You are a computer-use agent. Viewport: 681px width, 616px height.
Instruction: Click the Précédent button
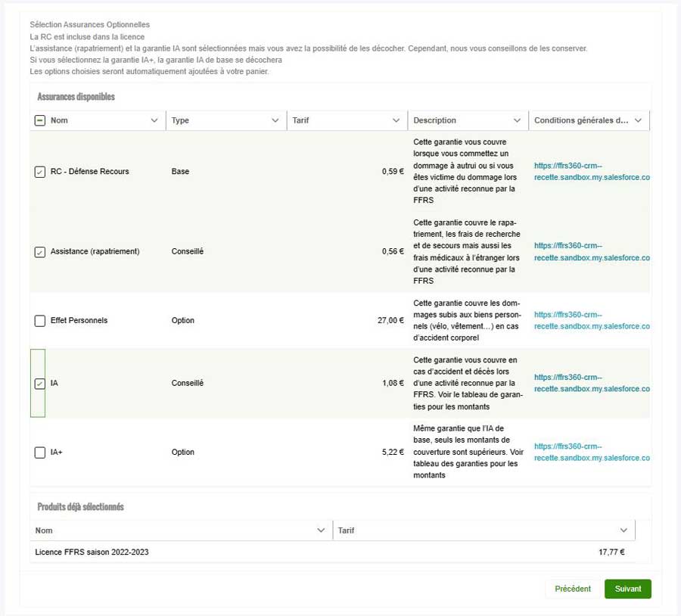point(573,589)
